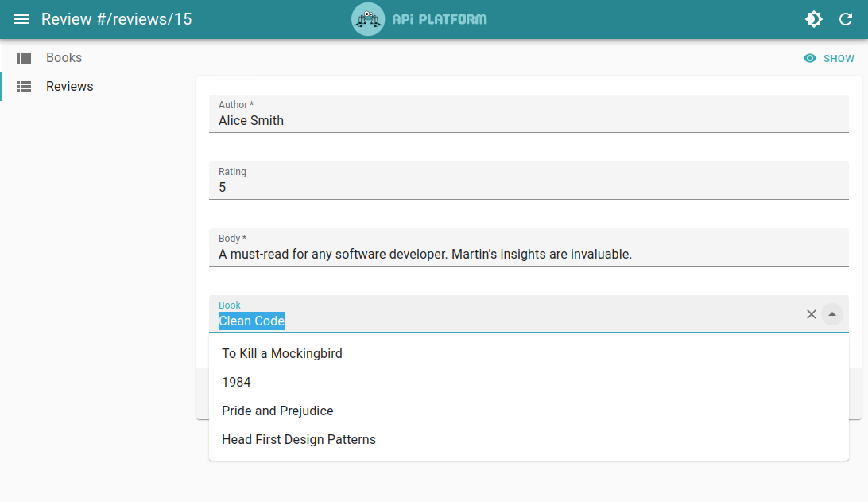Click the refresh icon in header
The height and width of the screenshot is (502, 868).
click(846, 19)
